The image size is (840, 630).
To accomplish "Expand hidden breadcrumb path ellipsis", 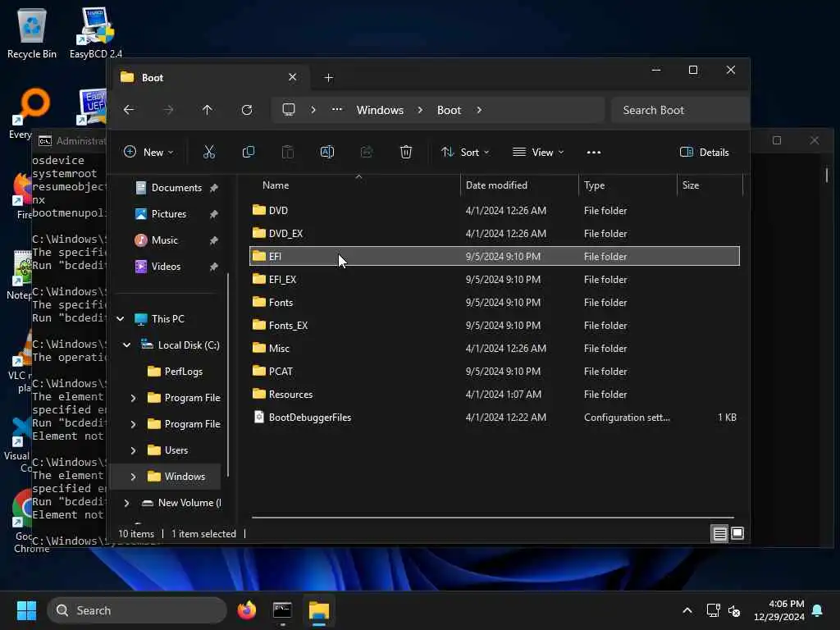I will (336, 109).
